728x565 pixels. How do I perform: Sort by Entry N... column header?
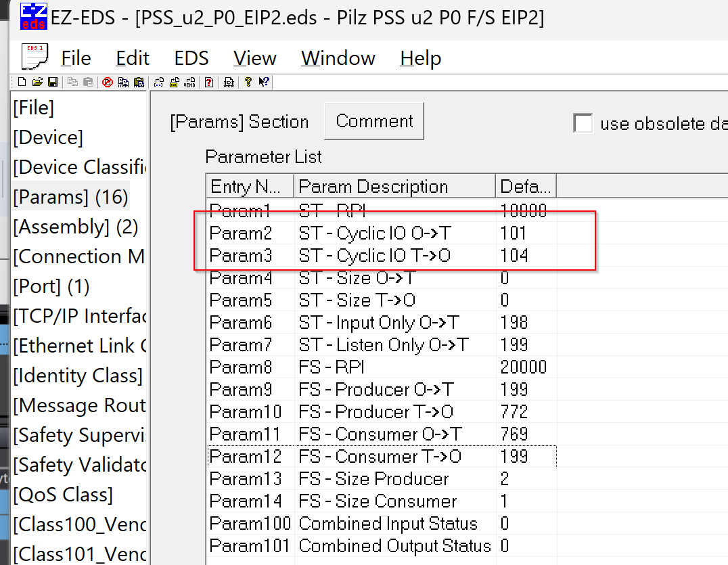pos(250,186)
